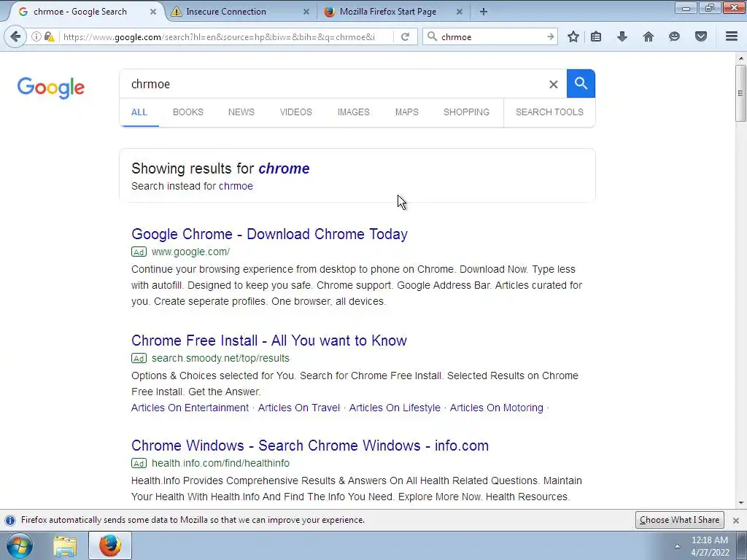747x560 pixels.
Task: Open the Google logo homepage
Action: point(51,87)
